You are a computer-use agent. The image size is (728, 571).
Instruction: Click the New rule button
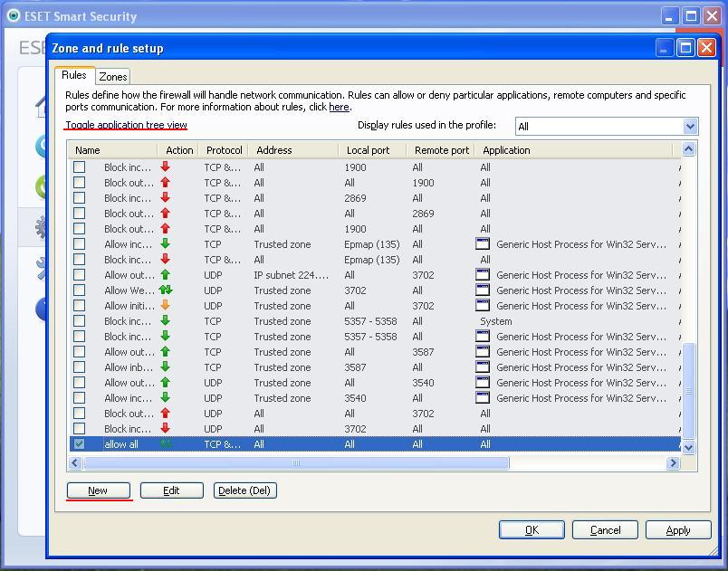click(x=99, y=490)
